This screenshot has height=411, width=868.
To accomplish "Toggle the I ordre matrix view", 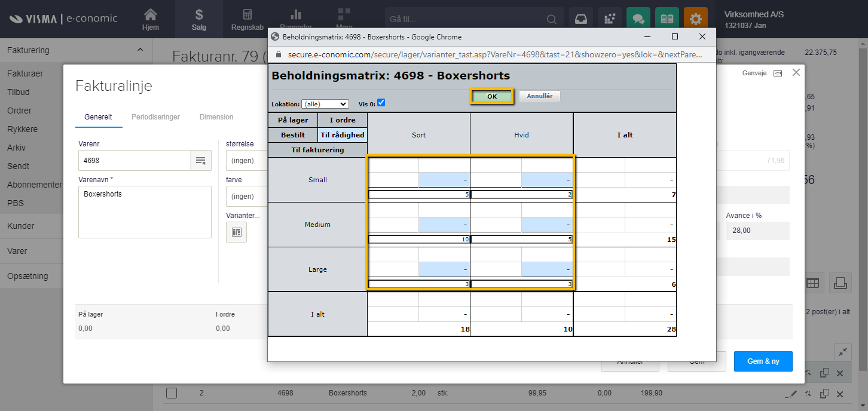I will [343, 120].
